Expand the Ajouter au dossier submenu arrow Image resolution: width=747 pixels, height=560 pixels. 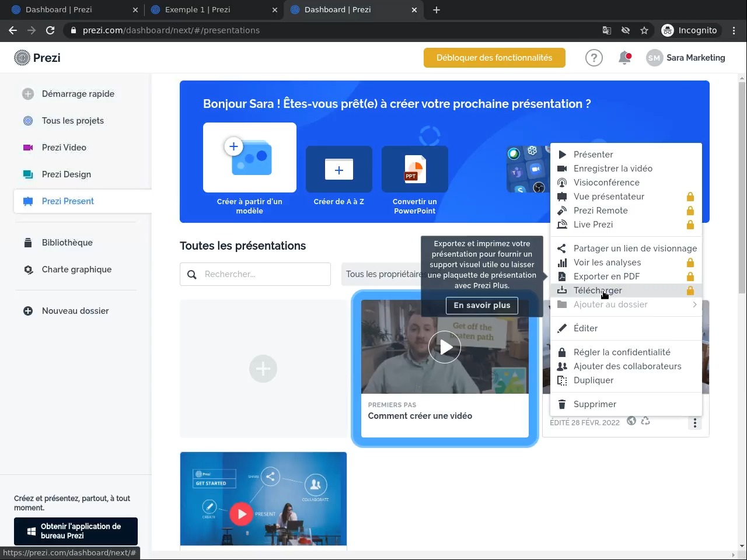(694, 304)
